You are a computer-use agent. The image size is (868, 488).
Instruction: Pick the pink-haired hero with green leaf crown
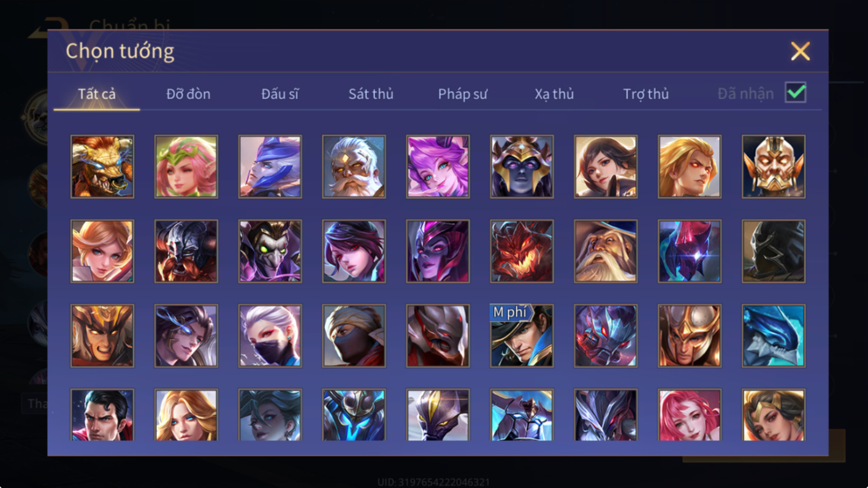[186, 167]
